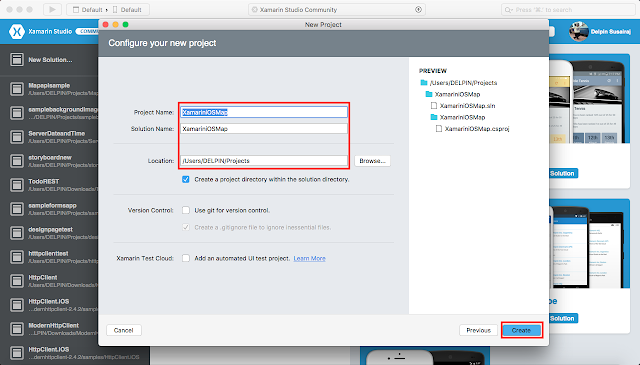Screen dimensions: 640x365
Task: Open Mapapisample recent solution icon
Action: click(x=17, y=89)
